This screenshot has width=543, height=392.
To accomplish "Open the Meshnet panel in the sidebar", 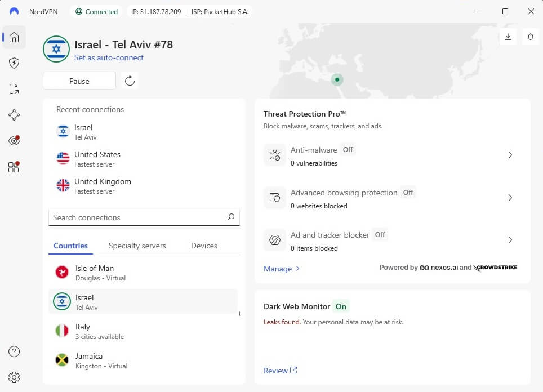I will [x=14, y=115].
